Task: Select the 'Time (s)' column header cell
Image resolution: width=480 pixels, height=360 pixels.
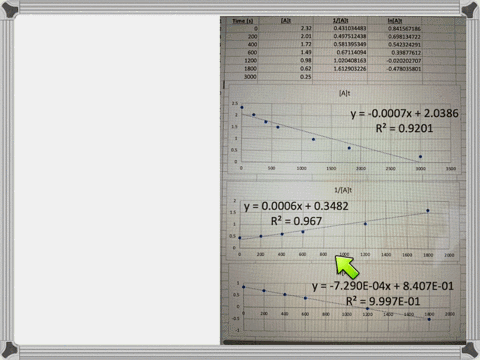Action: point(243,21)
